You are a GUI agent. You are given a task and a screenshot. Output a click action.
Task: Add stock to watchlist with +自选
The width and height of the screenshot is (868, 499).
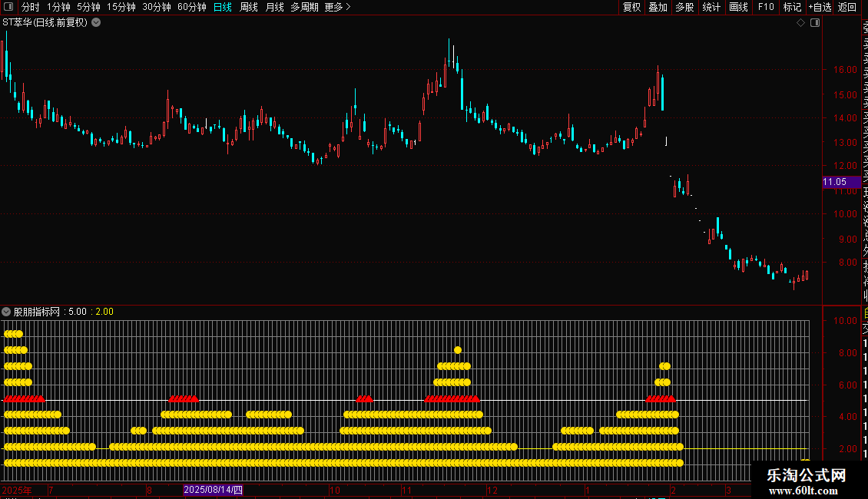(x=820, y=7)
